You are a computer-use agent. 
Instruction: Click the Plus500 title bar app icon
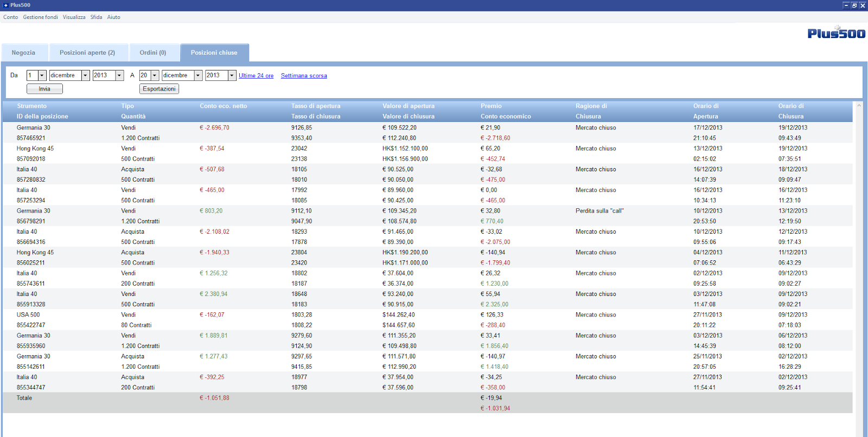point(6,5)
